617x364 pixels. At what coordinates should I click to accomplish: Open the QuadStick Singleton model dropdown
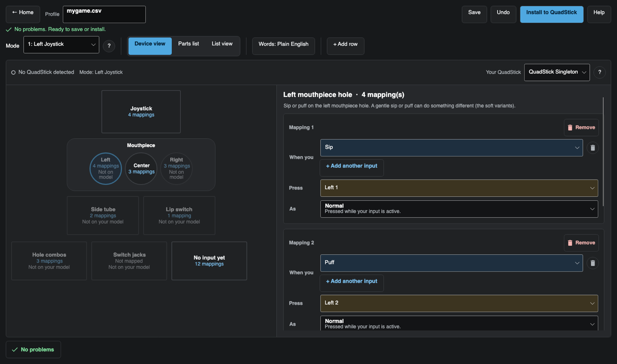click(557, 72)
